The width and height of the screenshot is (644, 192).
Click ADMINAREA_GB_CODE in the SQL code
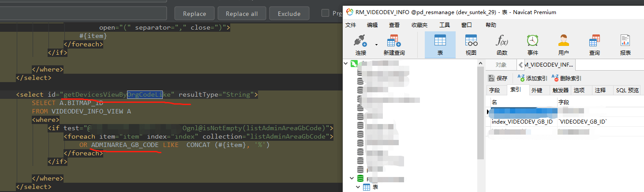(x=125, y=145)
